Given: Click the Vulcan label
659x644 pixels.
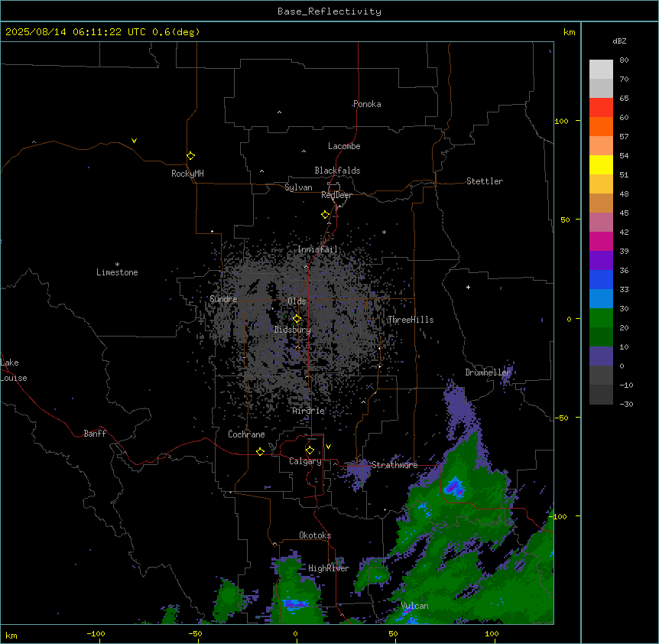Looking at the screenshot, I should [415, 606].
